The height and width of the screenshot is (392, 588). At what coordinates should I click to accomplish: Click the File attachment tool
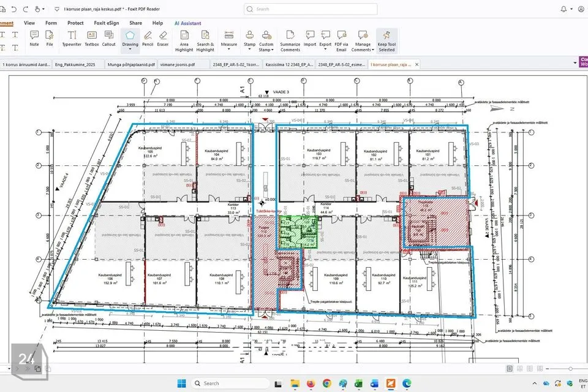coord(50,39)
